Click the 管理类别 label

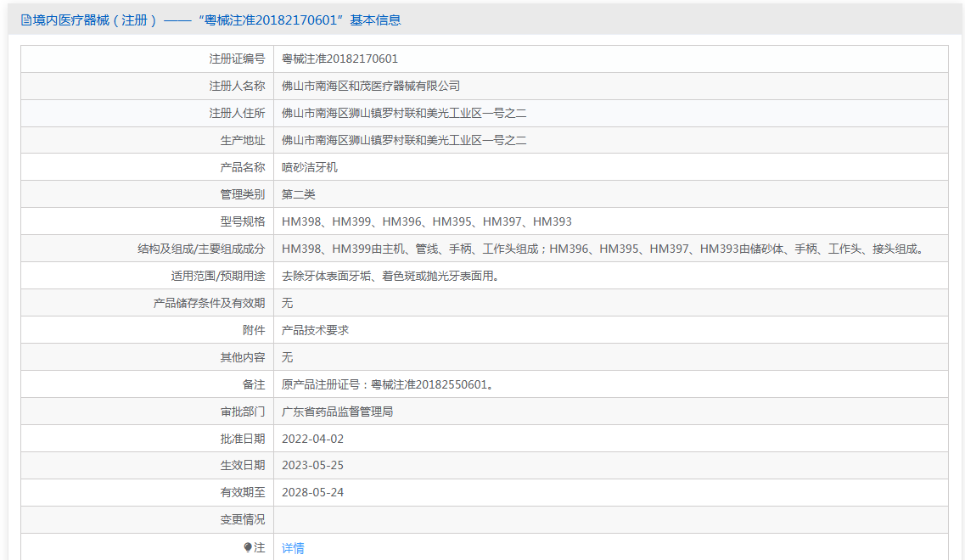pos(243,194)
